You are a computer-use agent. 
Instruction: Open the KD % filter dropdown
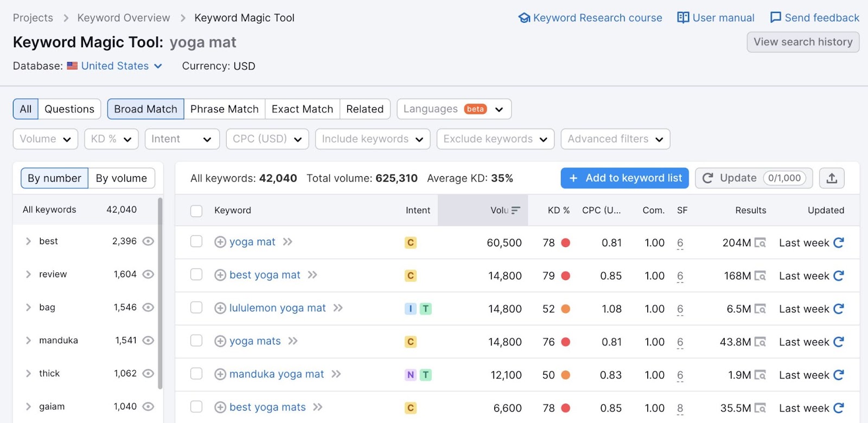click(111, 139)
